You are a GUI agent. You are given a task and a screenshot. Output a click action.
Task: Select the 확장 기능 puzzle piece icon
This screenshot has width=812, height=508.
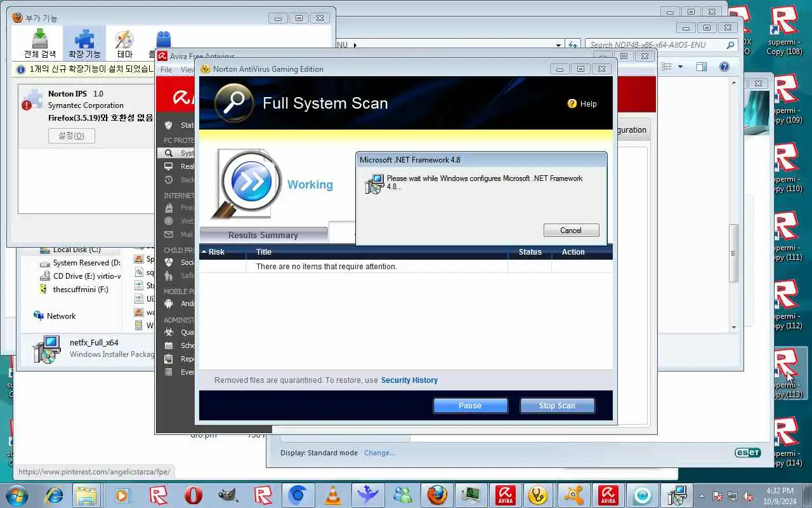84,43
